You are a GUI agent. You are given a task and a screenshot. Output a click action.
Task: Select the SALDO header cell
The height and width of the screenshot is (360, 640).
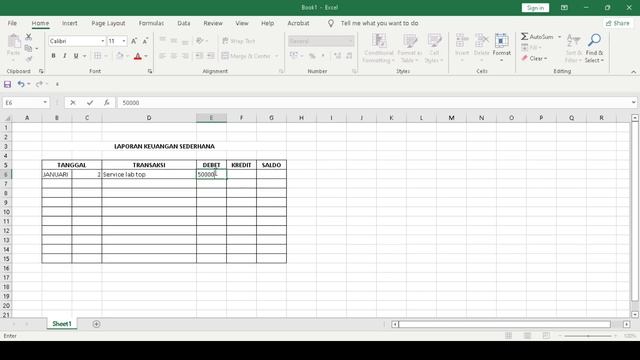(x=271, y=165)
